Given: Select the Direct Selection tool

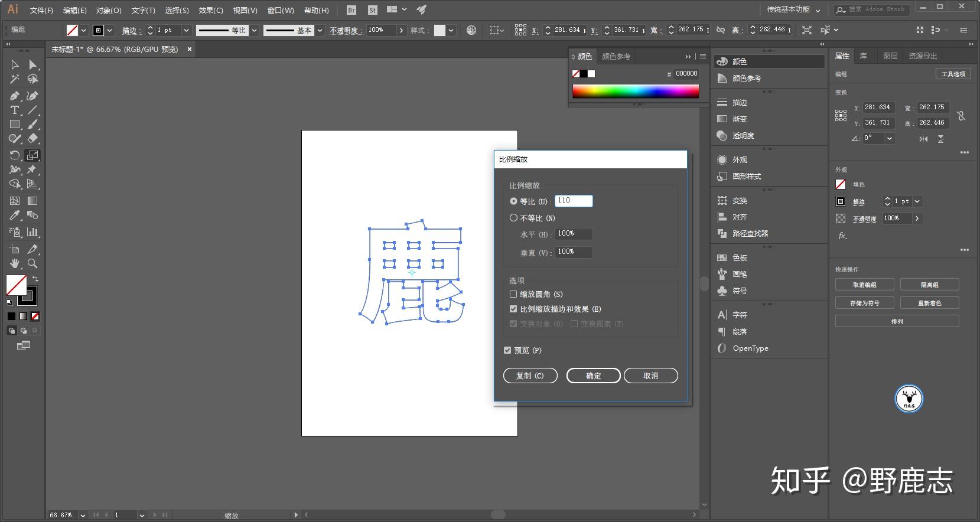Looking at the screenshot, I should (32, 64).
